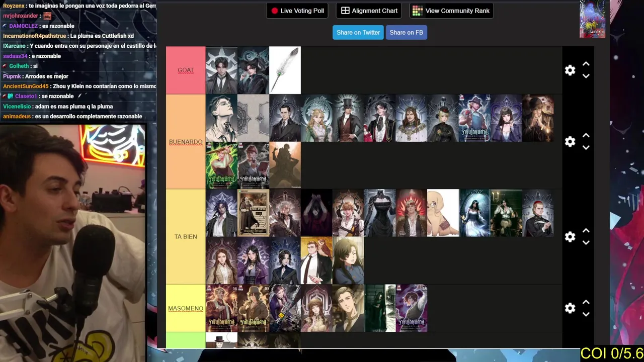Move TA BIEN tier up with arrow
The width and height of the screenshot is (644, 362).
[586, 231]
